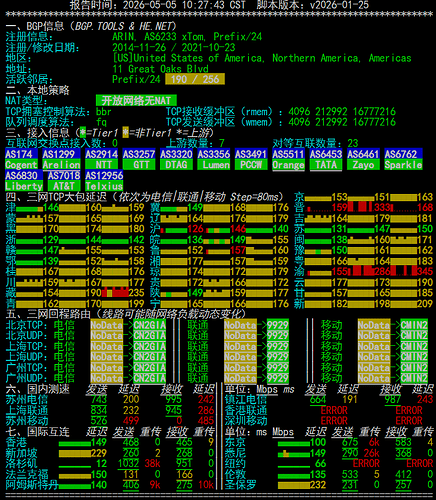This screenshot has height=500, width=436.
Task: Click CMIN2 in the 北京TCP 移动 row
Action: pyautogui.click(x=414, y=325)
